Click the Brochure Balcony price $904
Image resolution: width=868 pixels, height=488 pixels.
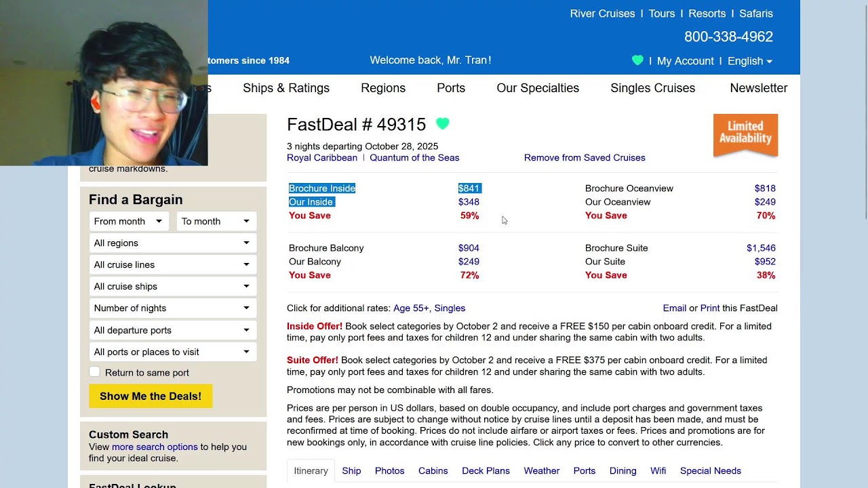point(469,248)
